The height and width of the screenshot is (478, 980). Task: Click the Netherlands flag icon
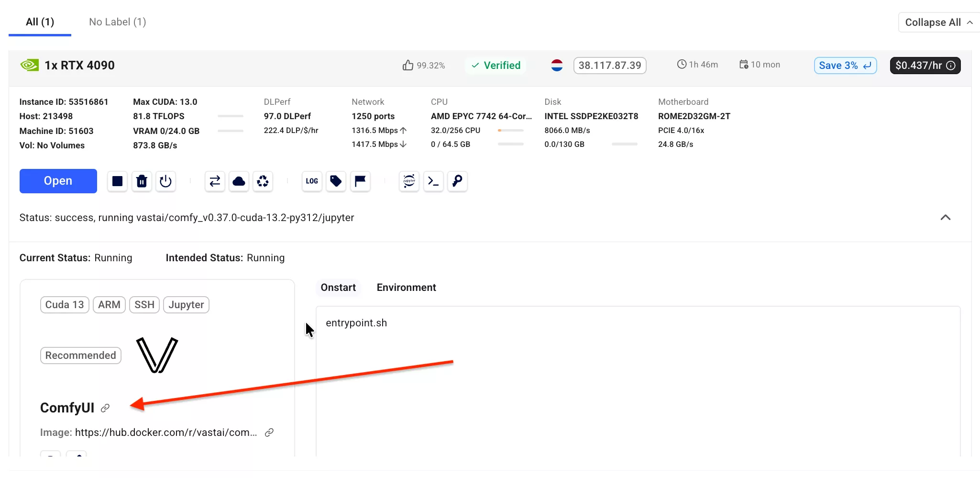[x=557, y=66]
